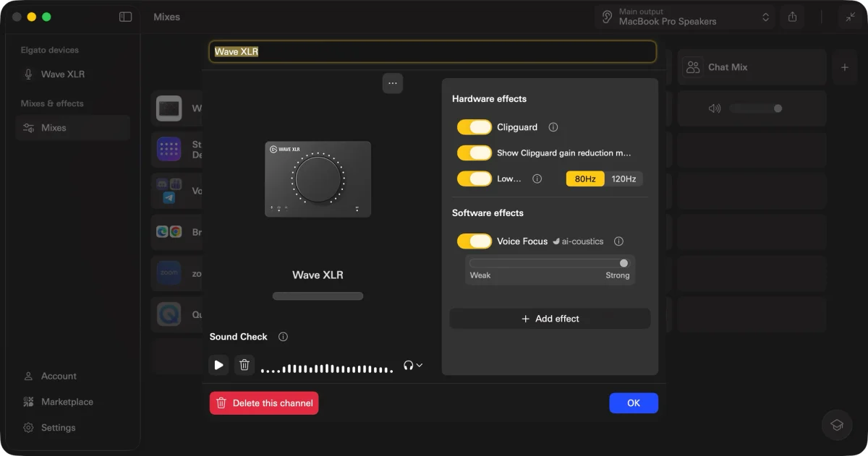The width and height of the screenshot is (868, 456).
Task: Click the red Delete this channel button
Action: point(264,403)
